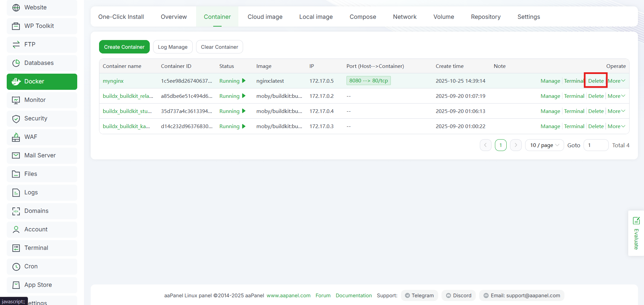The width and height of the screenshot is (644, 305).
Task: Click the Telegram icon in the footer
Action: click(x=407, y=296)
